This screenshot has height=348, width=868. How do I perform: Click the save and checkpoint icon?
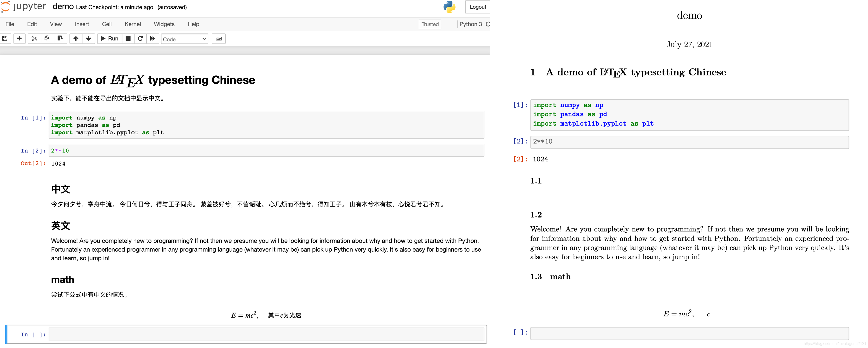pos(5,39)
